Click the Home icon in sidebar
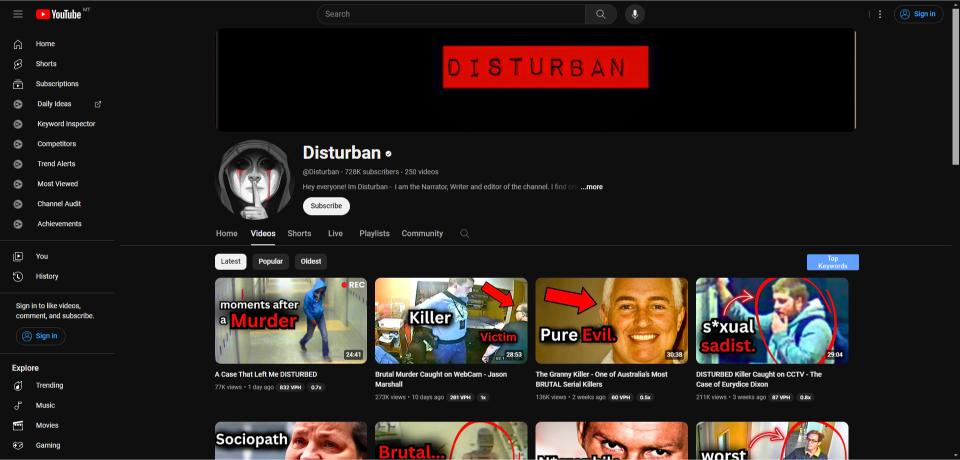Image resolution: width=960 pixels, height=460 pixels. [x=18, y=44]
